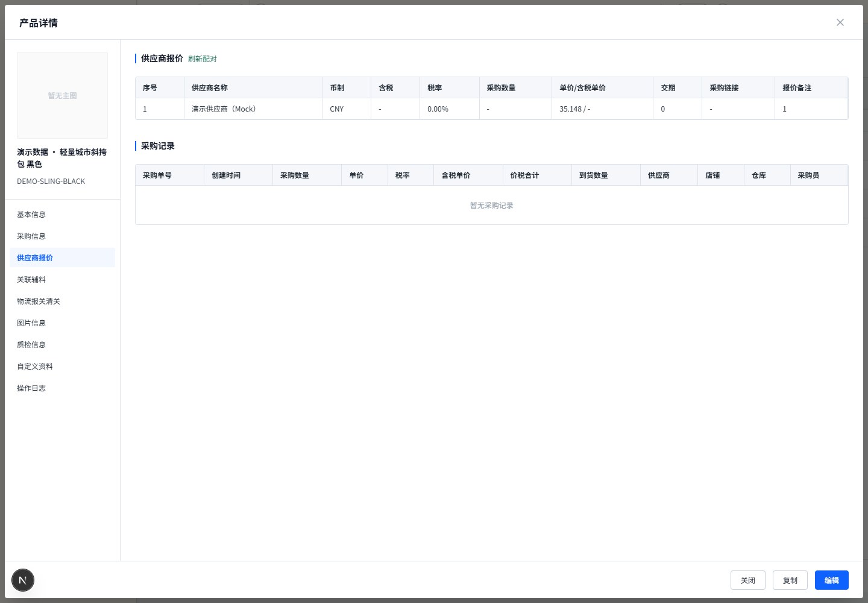Click the 采购员 column header
This screenshot has width=868, height=603.
pyautogui.click(x=819, y=175)
